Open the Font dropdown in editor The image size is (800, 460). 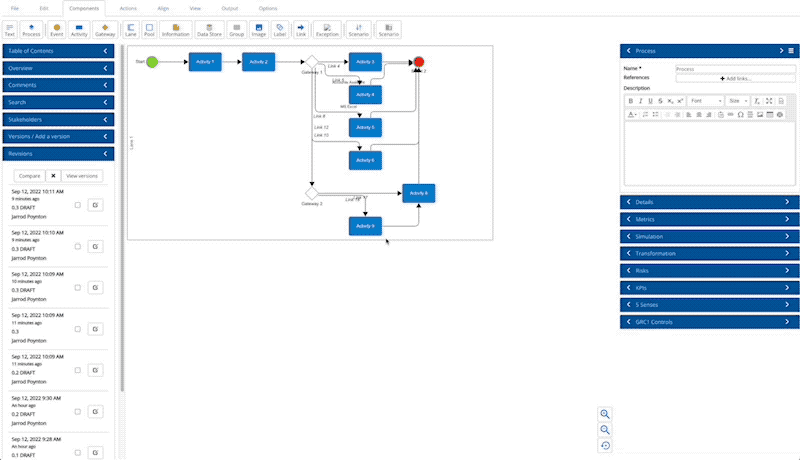(705, 101)
